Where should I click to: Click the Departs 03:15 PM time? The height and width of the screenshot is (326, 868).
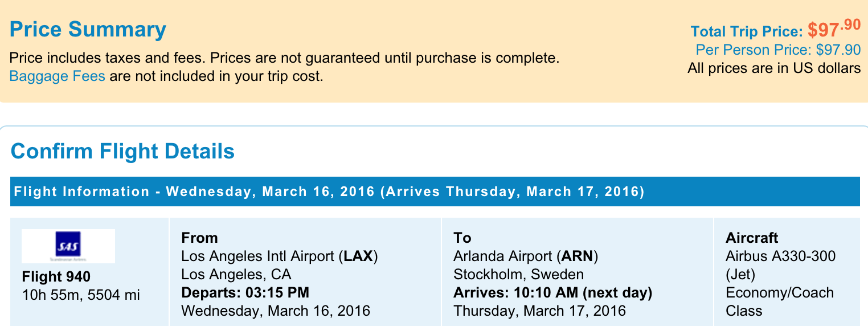click(245, 293)
